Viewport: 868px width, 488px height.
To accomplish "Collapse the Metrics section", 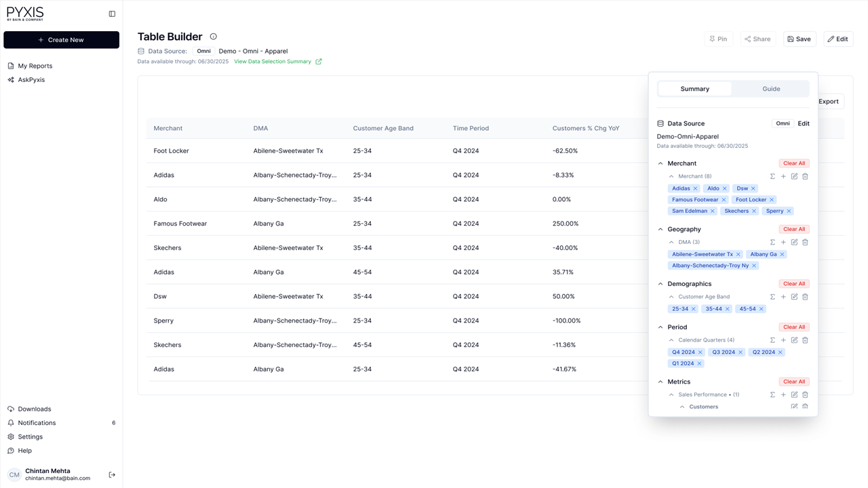I will 660,382.
